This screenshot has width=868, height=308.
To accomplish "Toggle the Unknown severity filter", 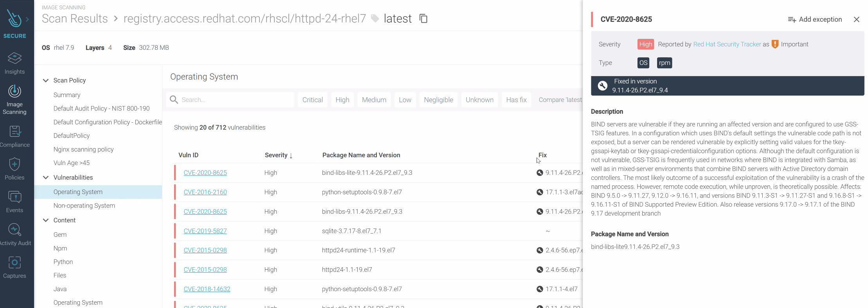I will 479,100.
